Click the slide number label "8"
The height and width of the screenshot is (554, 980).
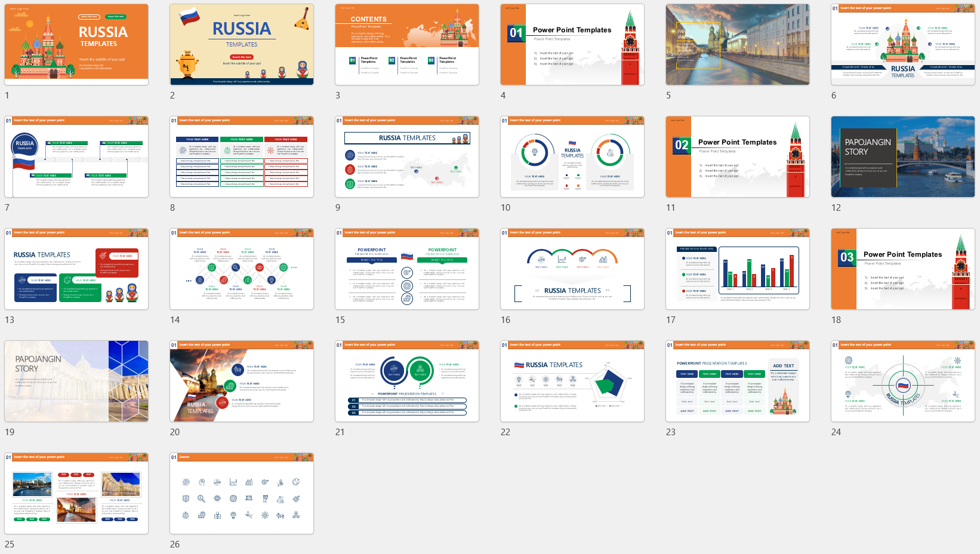coord(172,208)
